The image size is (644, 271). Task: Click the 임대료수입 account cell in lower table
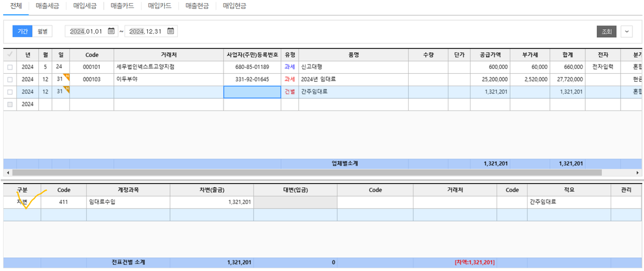click(x=128, y=202)
